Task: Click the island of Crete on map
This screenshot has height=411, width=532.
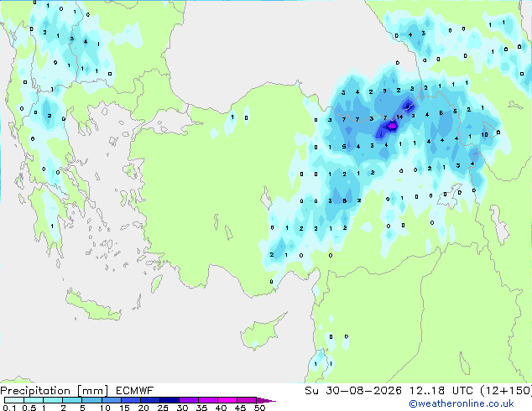Action: [93, 305]
